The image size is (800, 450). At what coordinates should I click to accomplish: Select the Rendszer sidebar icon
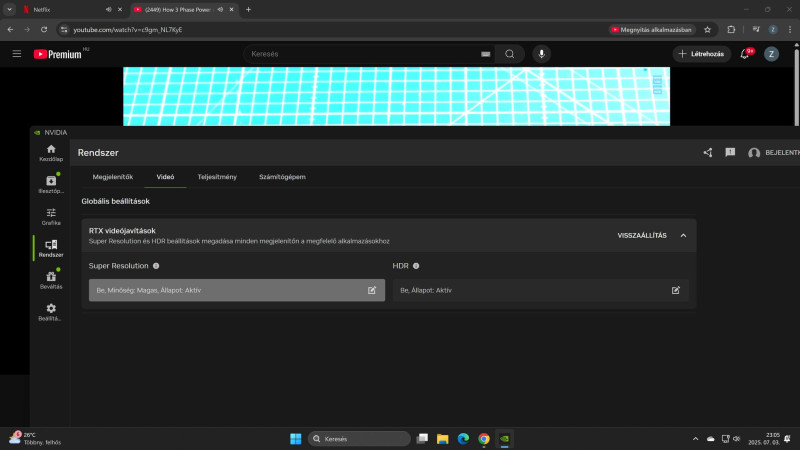tap(51, 248)
